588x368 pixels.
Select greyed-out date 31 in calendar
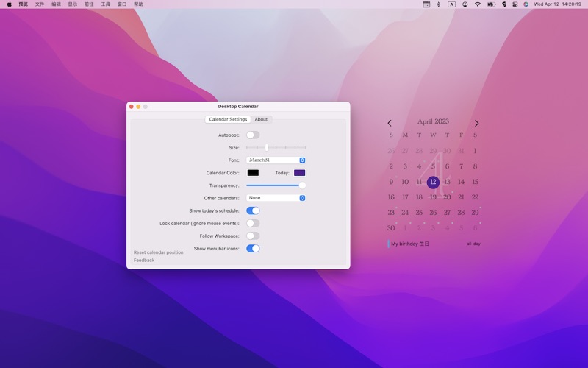click(x=462, y=151)
